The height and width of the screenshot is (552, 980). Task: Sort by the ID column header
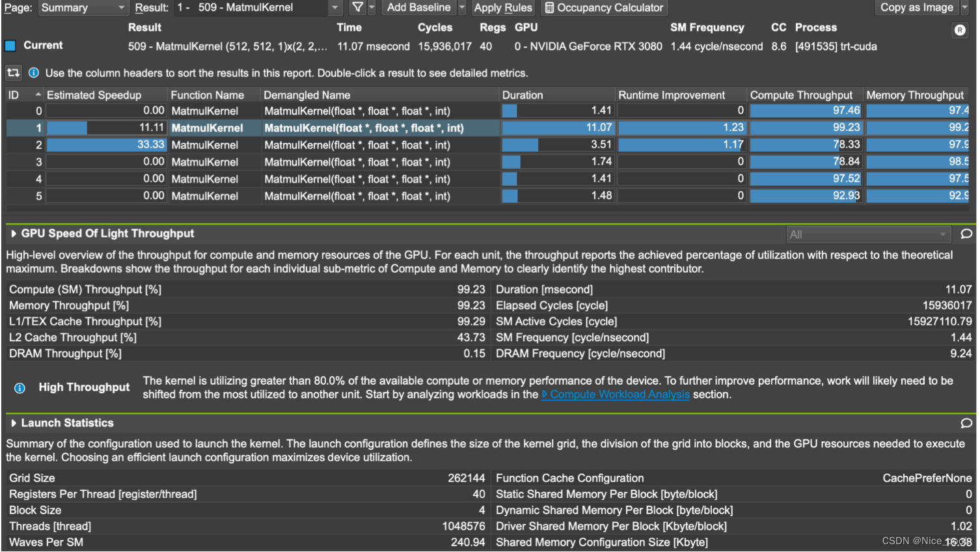click(25, 95)
